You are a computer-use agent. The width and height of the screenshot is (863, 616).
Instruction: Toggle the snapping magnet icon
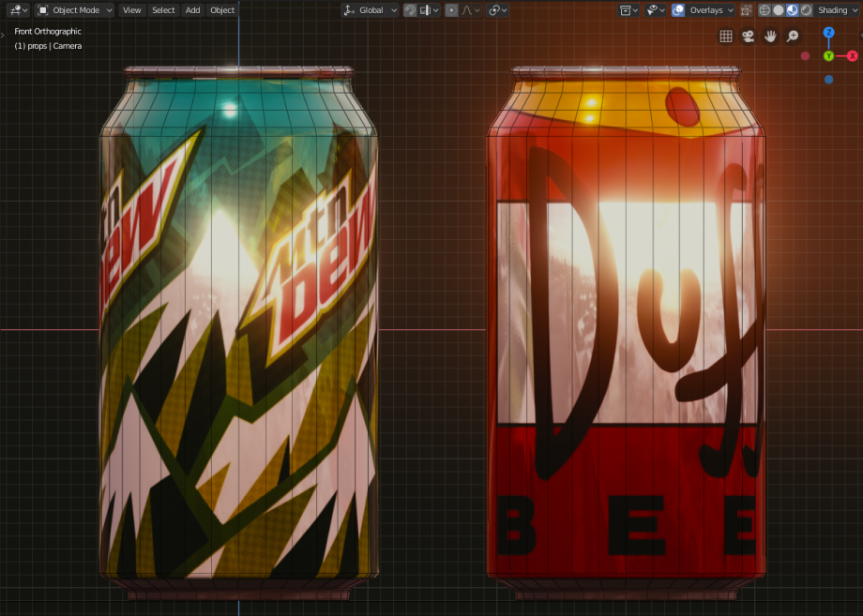410,10
